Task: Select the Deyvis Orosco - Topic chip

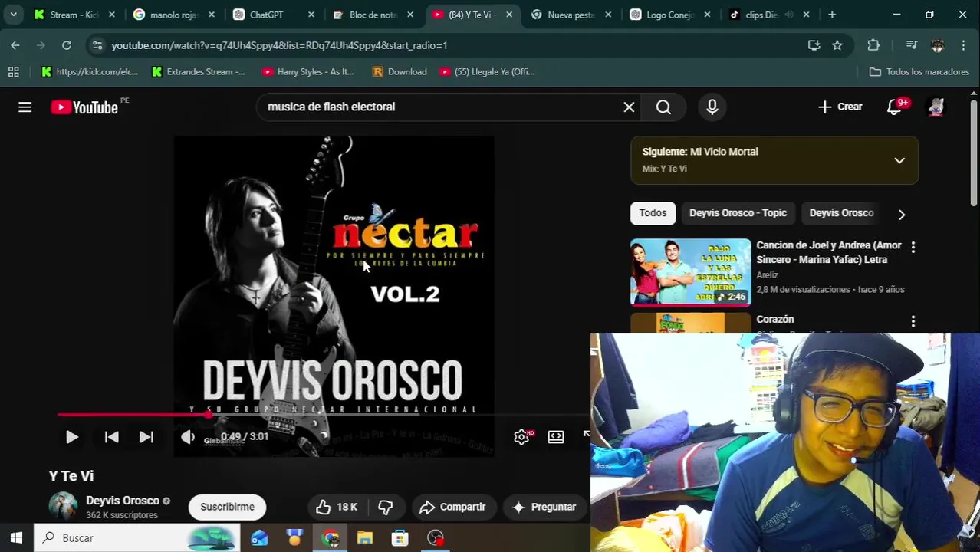Action: point(738,213)
